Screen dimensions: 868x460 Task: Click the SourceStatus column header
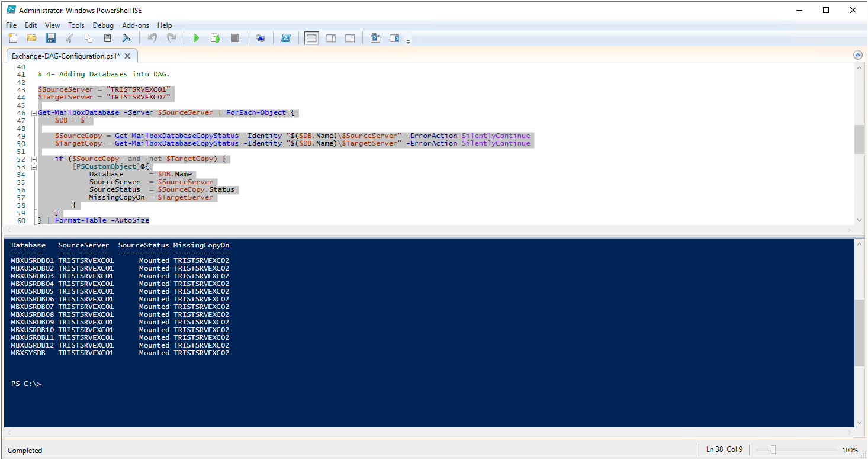(144, 245)
